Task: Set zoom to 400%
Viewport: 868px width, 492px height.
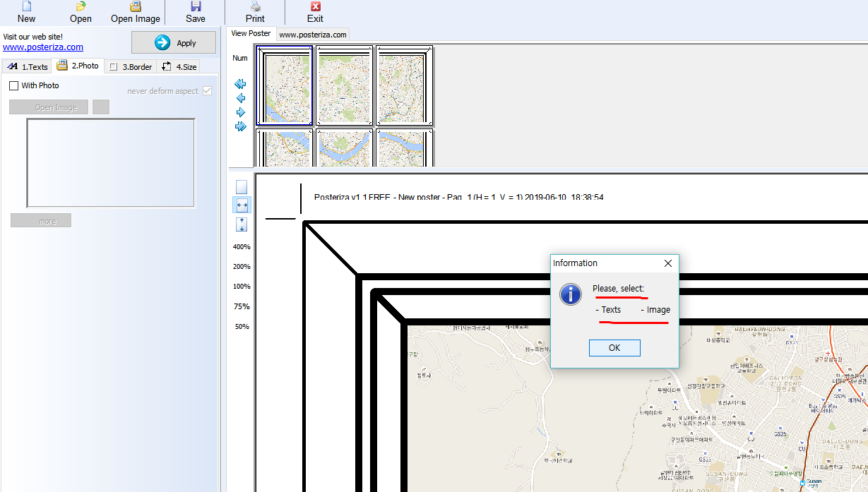Action: click(242, 247)
